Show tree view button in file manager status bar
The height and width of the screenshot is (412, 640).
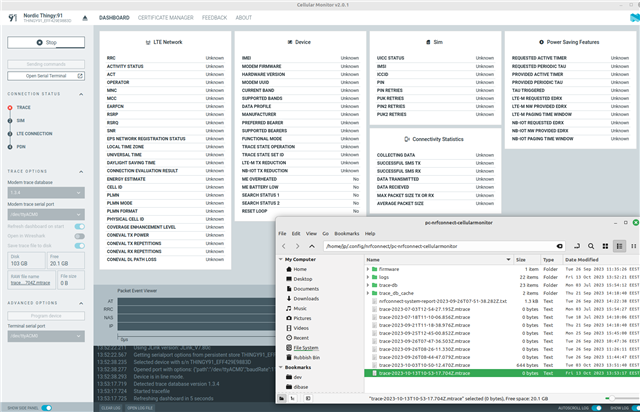[293, 398]
